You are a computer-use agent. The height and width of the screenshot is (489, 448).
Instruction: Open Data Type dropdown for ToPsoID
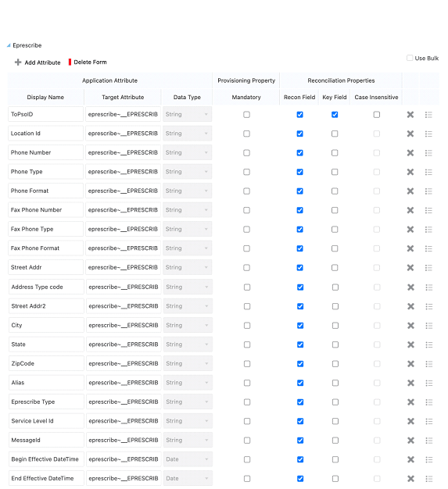188,115
